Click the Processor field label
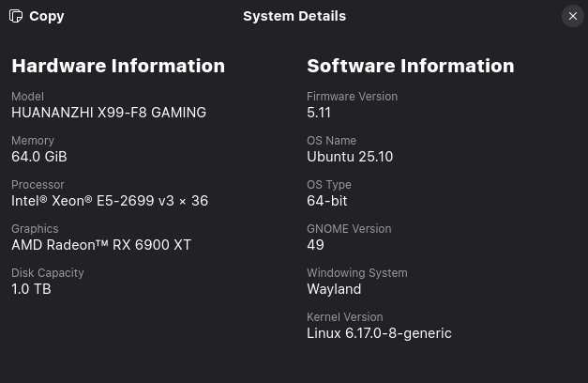This screenshot has height=383, width=588. click(x=38, y=185)
